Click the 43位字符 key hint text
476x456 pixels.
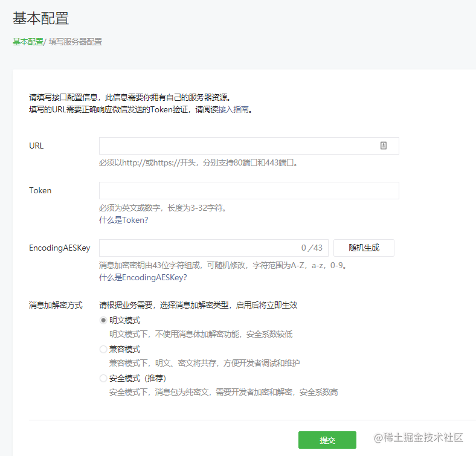pyautogui.click(x=223, y=265)
